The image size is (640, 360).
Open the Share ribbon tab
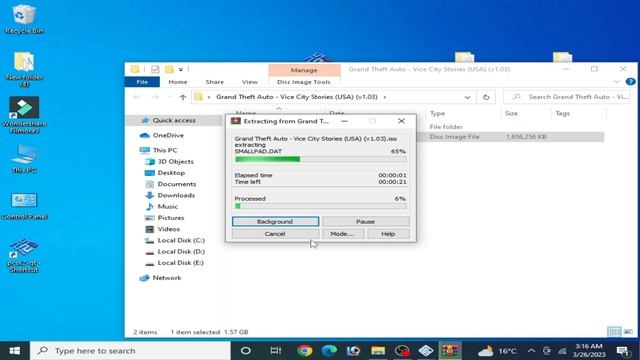(215, 82)
